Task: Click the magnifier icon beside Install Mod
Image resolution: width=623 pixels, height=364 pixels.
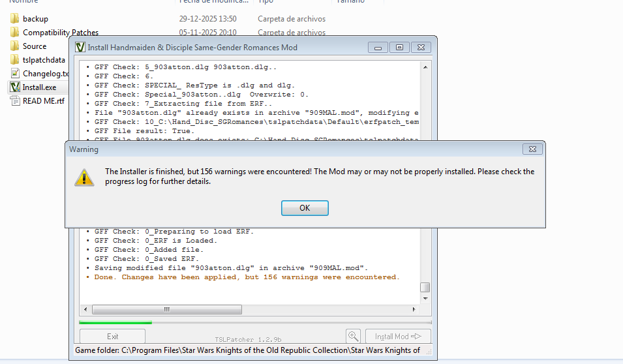Action: [x=353, y=336]
